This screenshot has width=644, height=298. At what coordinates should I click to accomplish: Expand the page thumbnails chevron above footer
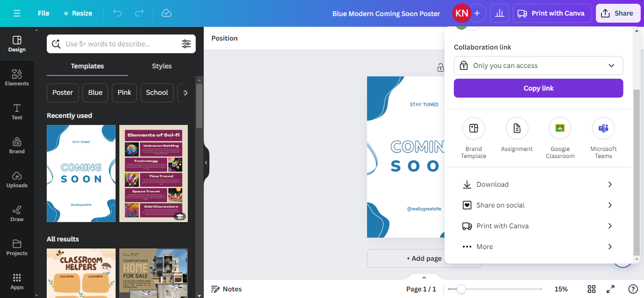pyautogui.click(x=424, y=277)
